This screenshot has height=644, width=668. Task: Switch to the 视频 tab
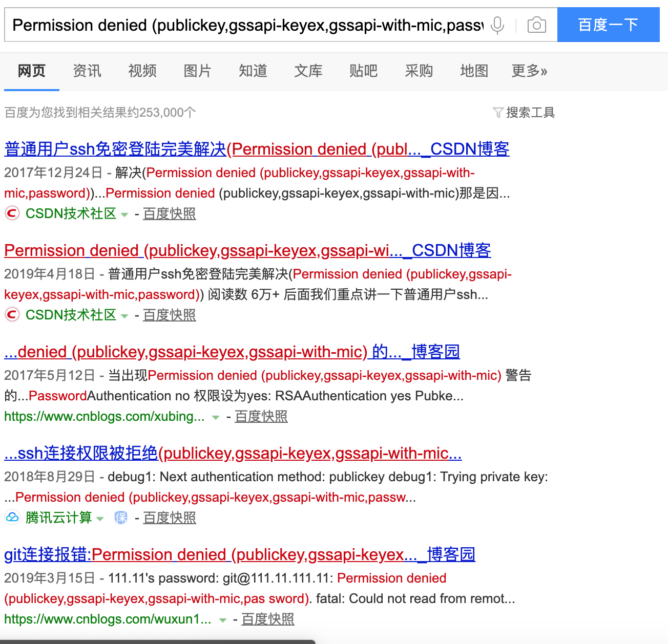142,71
